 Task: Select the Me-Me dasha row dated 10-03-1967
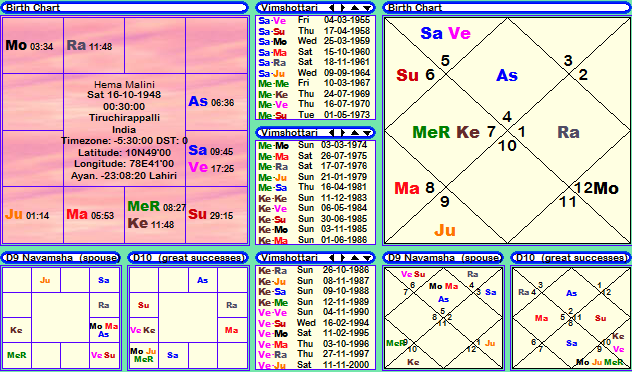[x=315, y=83]
